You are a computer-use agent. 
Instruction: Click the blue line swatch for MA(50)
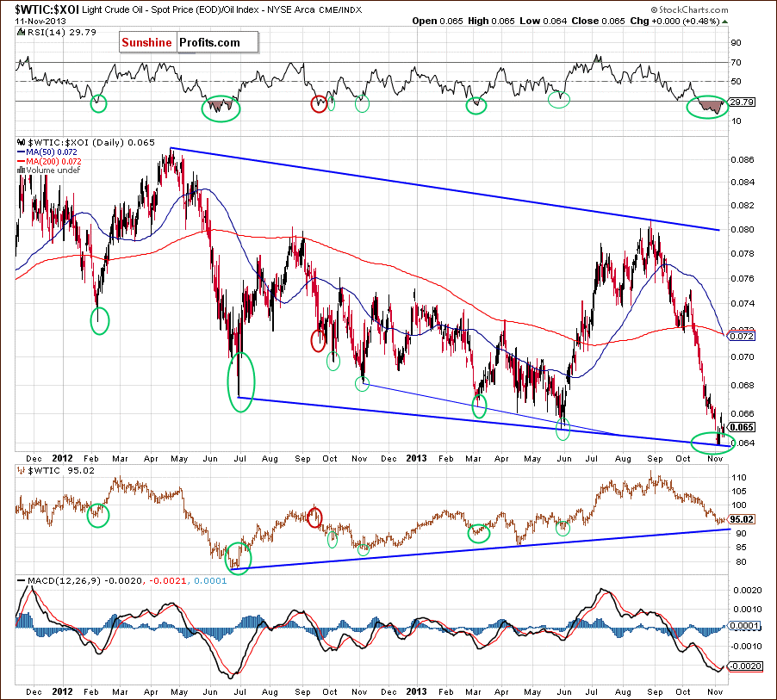tap(22, 152)
